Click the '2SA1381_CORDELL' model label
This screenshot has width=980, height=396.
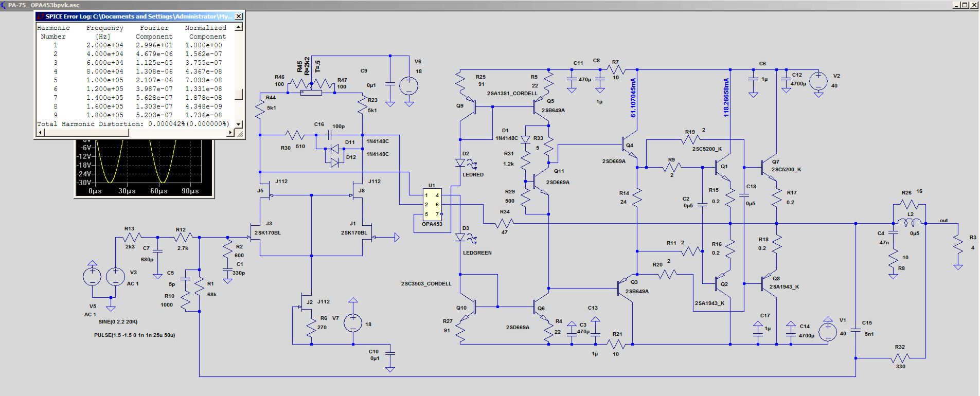pos(512,94)
